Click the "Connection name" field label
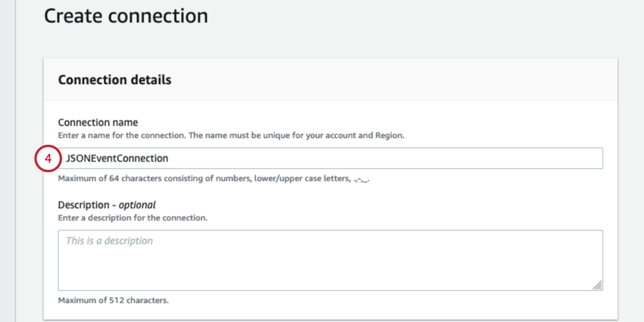This screenshot has height=322, width=644. [x=98, y=122]
